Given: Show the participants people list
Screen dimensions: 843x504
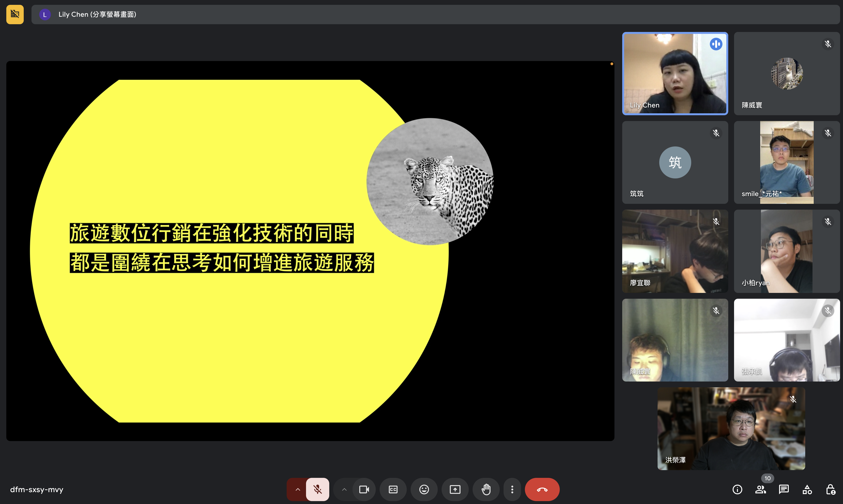Looking at the screenshot, I should click(760, 489).
